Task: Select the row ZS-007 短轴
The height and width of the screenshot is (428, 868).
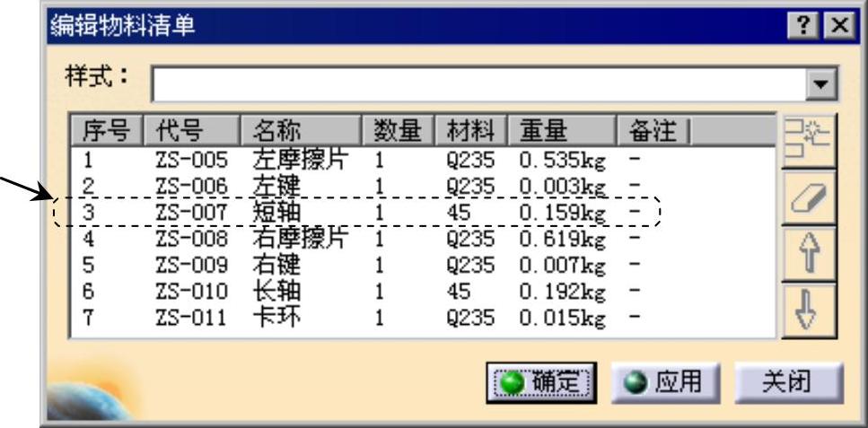Action: tap(423, 213)
